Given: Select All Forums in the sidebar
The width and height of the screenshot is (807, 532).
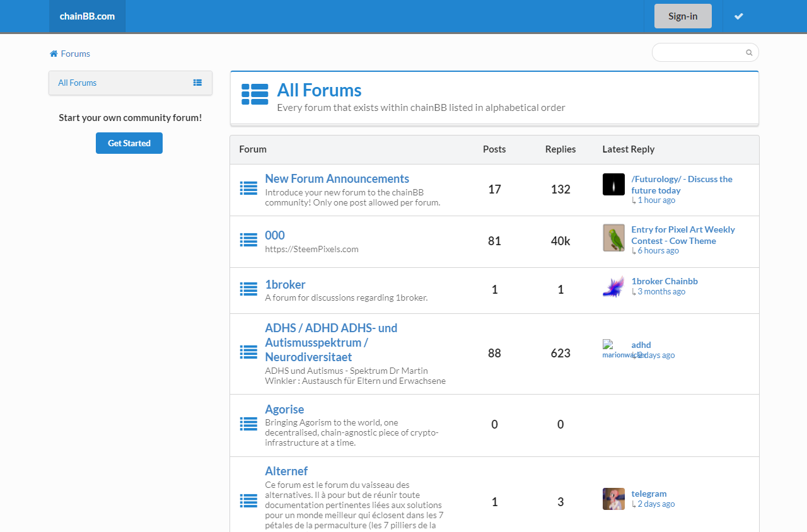Looking at the screenshot, I should pos(131,83).
